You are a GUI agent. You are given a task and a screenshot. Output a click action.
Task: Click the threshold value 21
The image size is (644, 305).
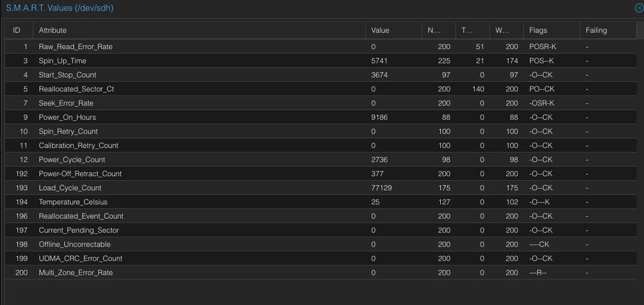pyautogui.click(x=480, y=61)
